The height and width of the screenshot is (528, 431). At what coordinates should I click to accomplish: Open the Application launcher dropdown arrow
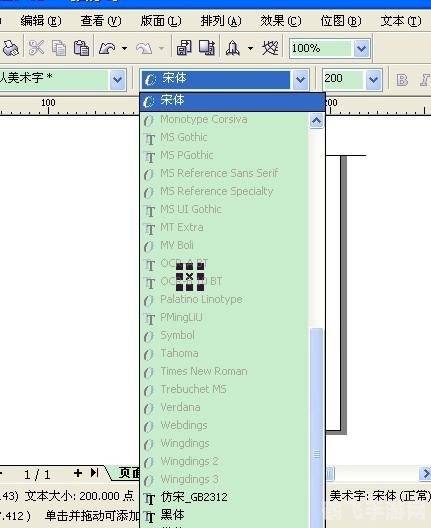coord(250,48)
